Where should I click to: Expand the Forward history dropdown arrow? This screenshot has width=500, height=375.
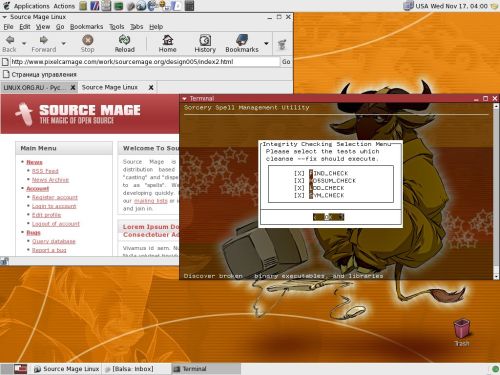[x=63, y=43]
